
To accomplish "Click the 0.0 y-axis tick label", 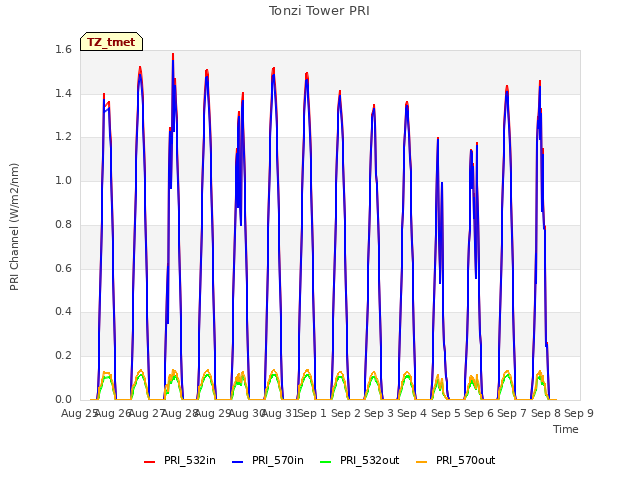I will pyautogui.click(x=63, y=399).
